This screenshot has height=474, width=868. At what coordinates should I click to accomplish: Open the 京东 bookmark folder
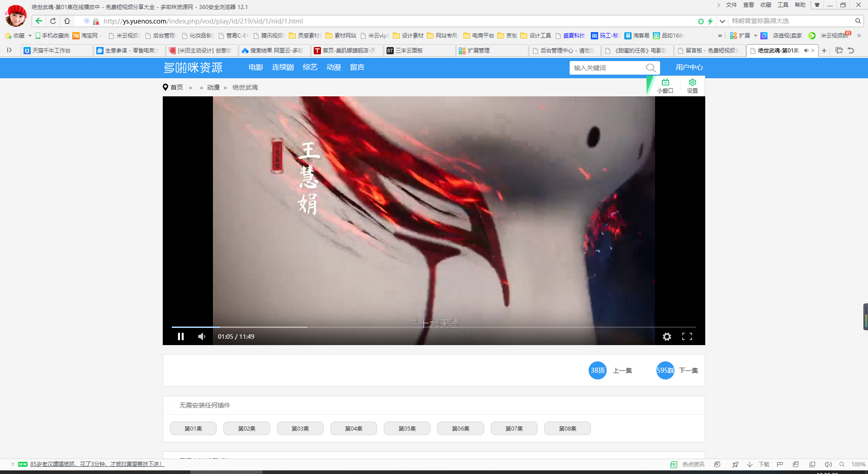507,36
